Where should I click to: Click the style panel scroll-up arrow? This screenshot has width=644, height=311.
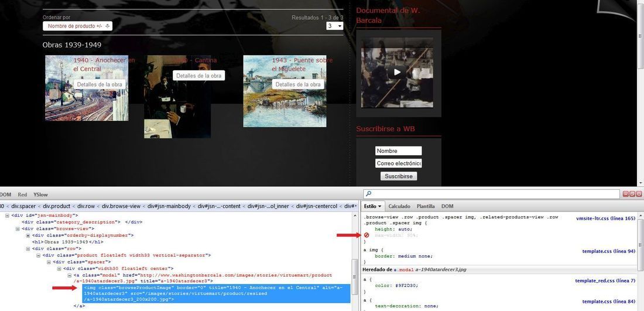[x=640, y=216]
